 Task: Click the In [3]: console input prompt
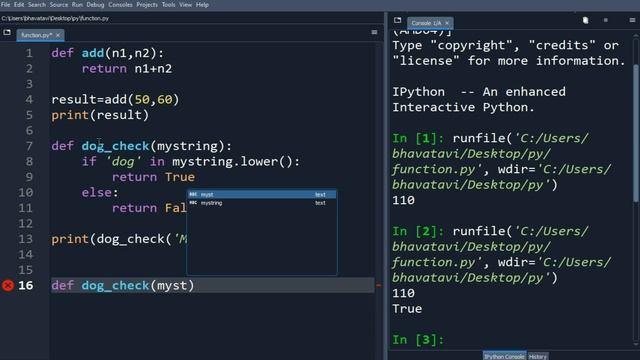[418, 340]
